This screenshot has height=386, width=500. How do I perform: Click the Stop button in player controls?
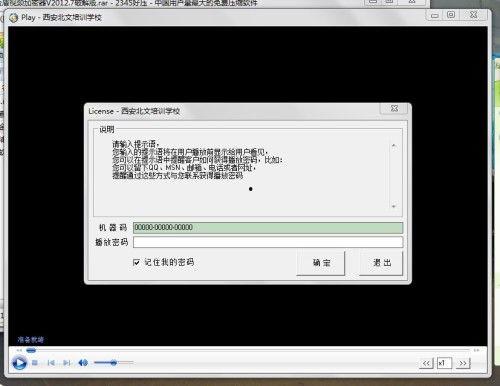click(35, 363)
